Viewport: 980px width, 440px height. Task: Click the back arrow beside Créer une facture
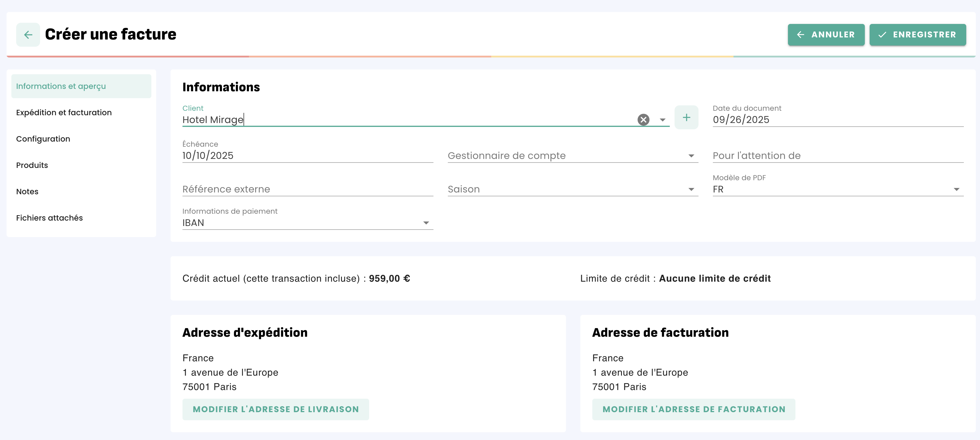(x=28, y=35)
